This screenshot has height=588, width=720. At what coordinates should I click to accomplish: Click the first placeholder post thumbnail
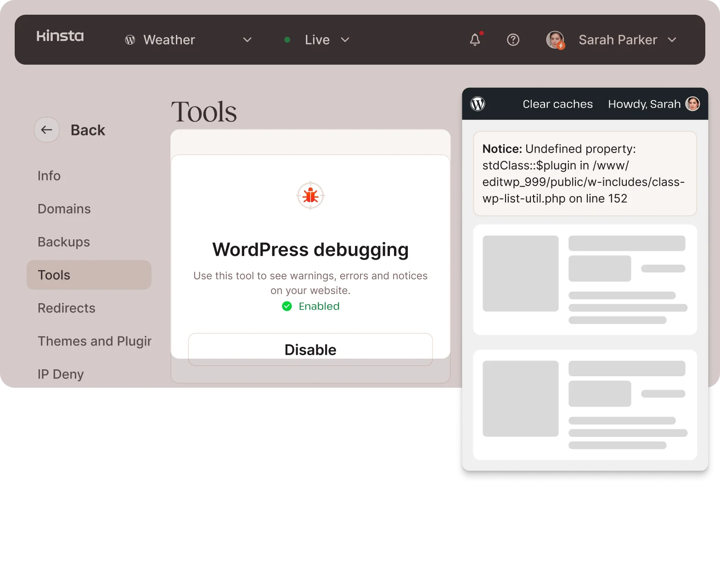[520, 273]
